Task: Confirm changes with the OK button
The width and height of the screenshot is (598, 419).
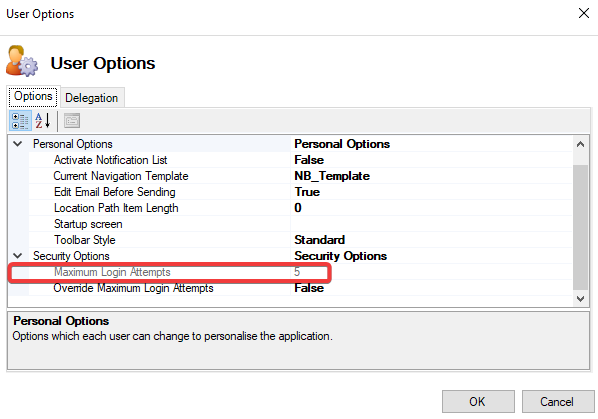Action: pos(478,401)
